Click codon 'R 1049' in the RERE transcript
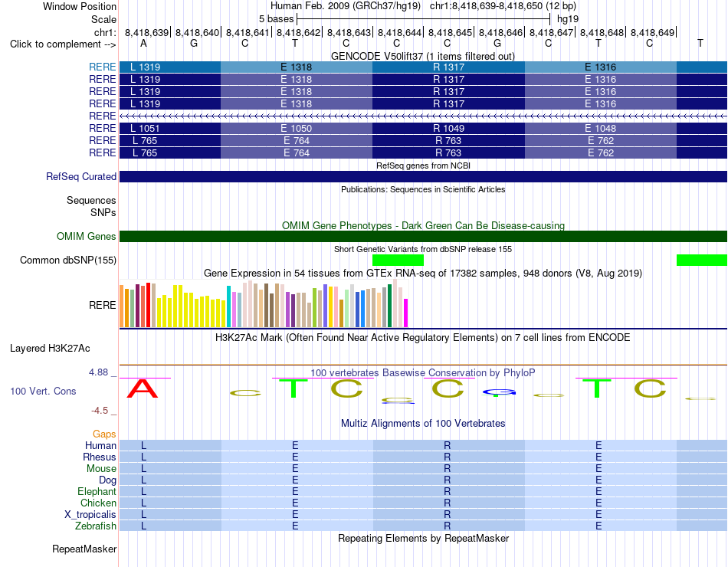 (448, 128)
